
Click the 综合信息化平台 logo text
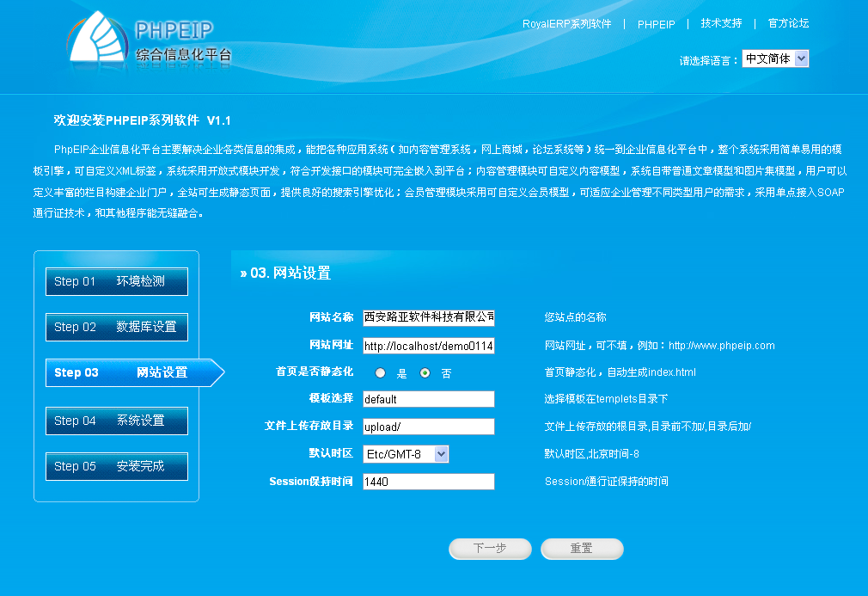coord(183,54)
